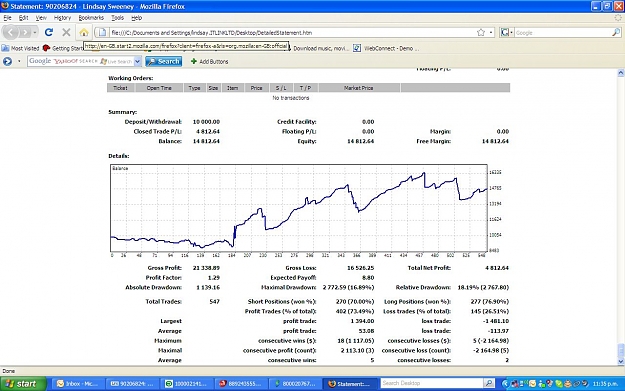Reload the page with the refresh icon

[x=49, y=32]
